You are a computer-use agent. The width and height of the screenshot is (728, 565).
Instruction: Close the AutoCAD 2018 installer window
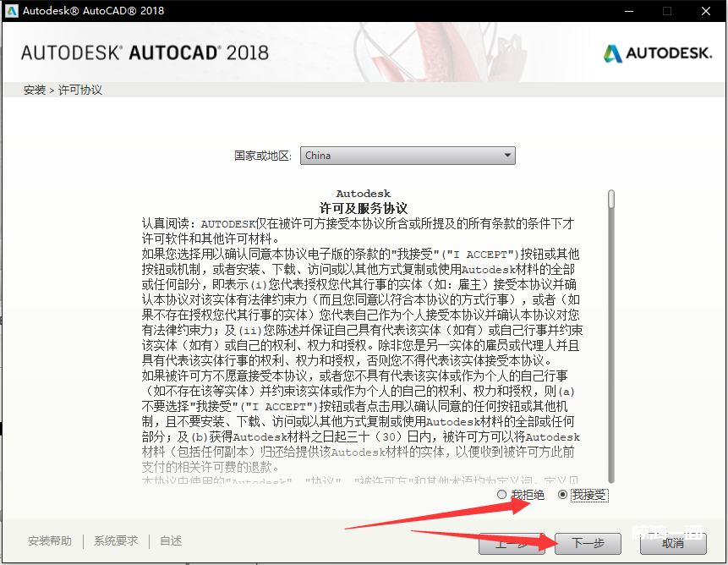[705, 11]
